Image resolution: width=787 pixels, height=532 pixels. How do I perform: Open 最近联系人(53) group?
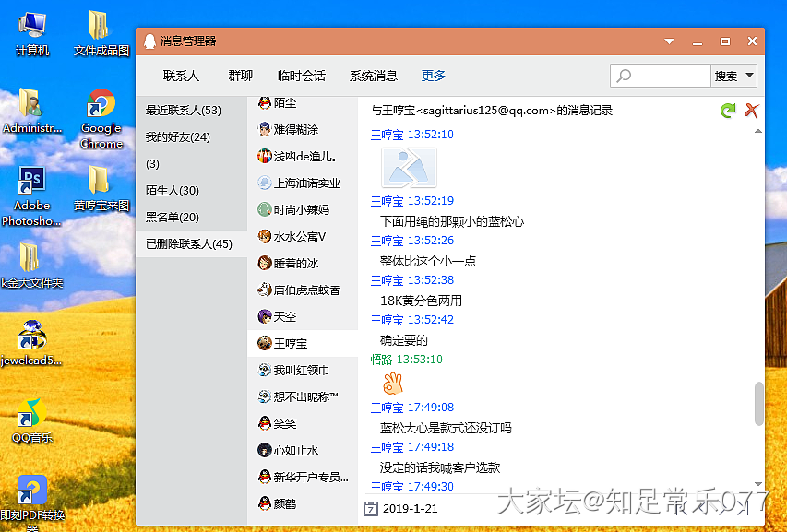[184, 110]
